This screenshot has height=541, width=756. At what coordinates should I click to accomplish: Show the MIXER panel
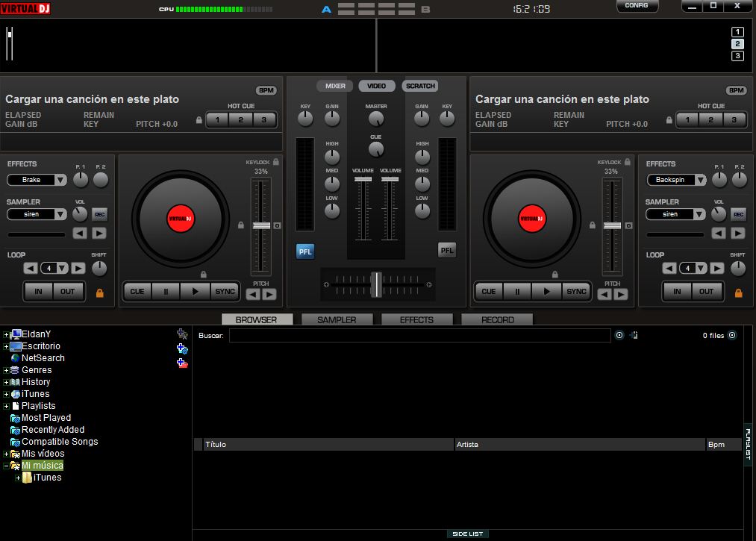tap(335, 86)
